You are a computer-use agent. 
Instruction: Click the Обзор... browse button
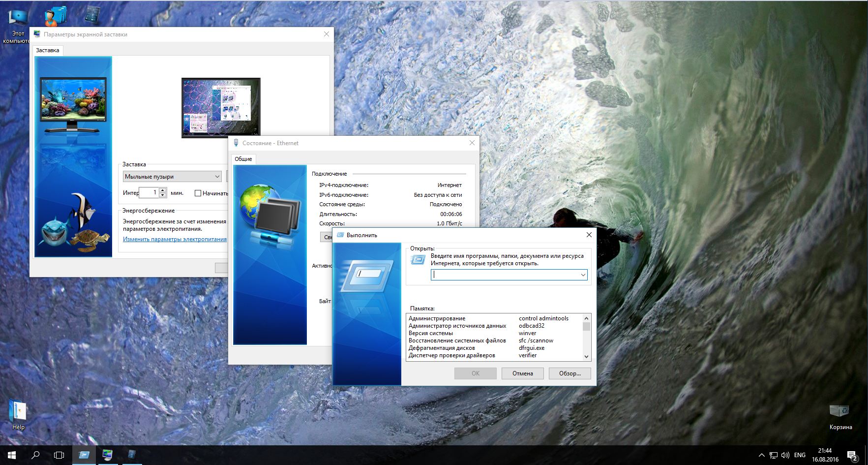click(569, 373)
